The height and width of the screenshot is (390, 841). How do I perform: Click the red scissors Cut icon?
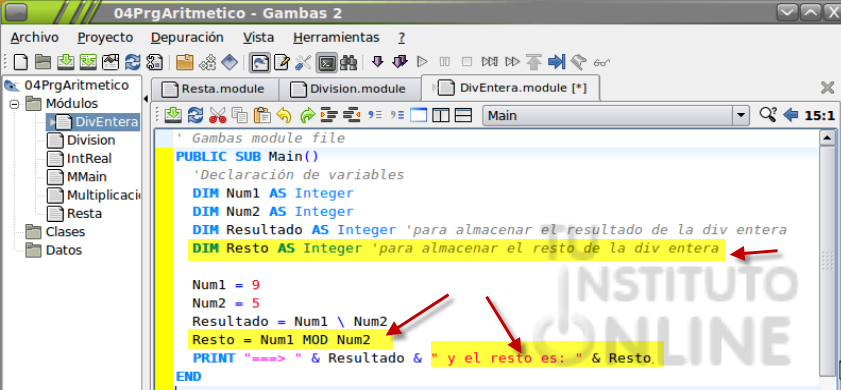(217, 115)
